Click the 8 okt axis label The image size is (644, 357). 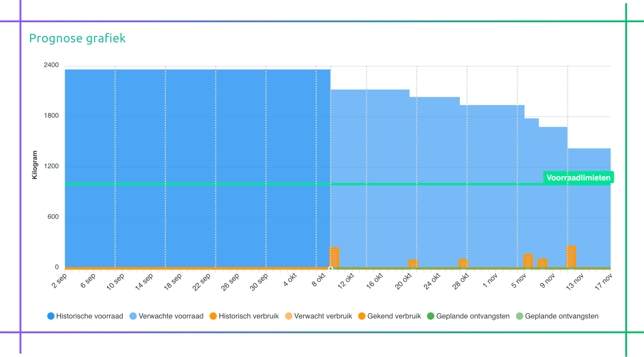point(319,280)
